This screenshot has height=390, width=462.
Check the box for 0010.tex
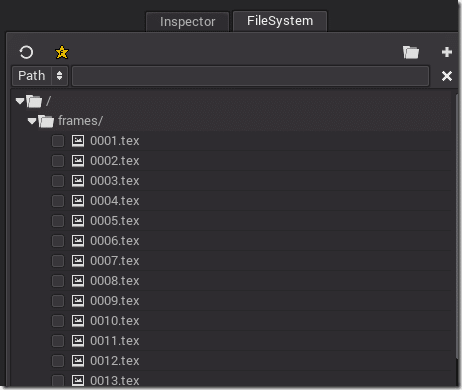click(x=58, y=321)
